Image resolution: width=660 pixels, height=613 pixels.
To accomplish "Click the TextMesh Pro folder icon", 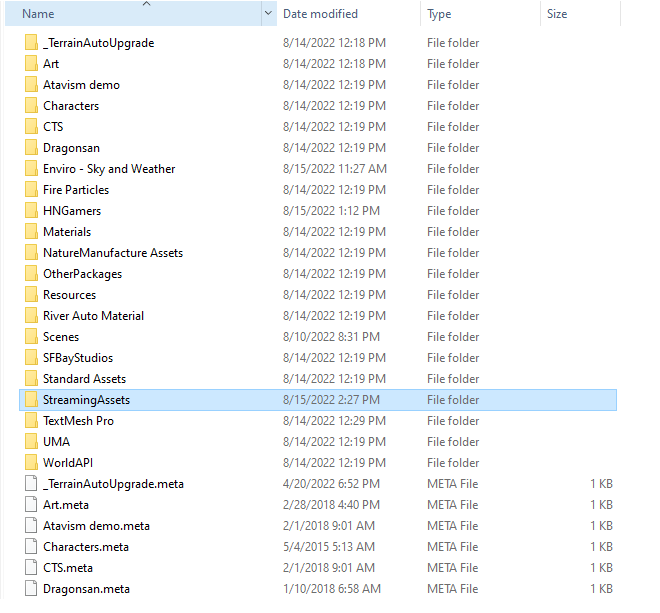I will [x=31, y=421].
